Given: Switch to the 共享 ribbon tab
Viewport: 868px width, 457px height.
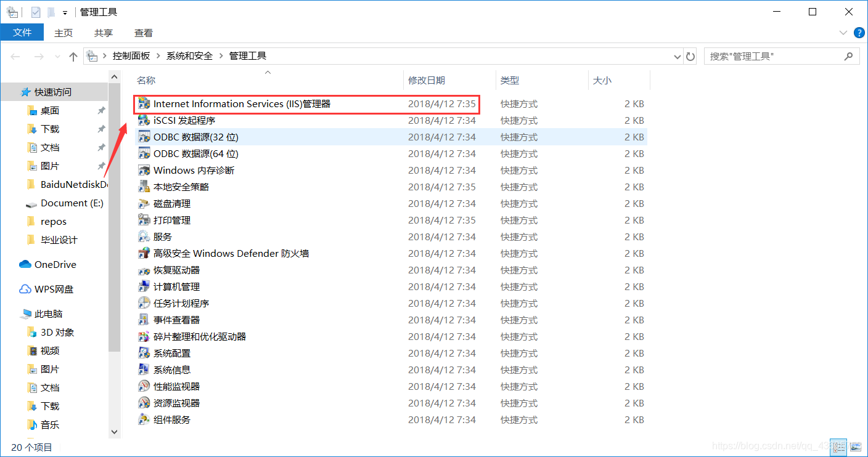Looking at the screenshot, I should click(x=104, y=33).
